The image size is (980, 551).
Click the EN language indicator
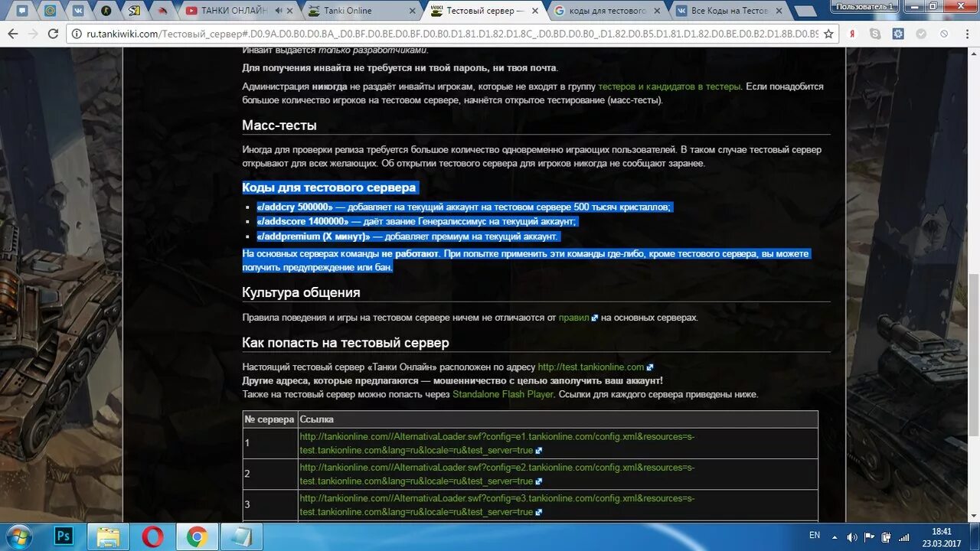point(815,536)
